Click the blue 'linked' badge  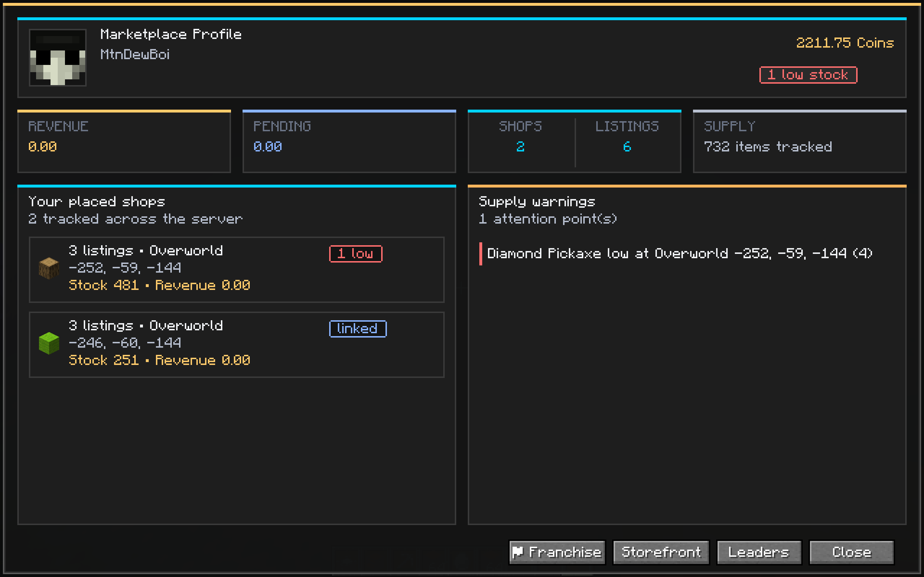coord(358,329)
